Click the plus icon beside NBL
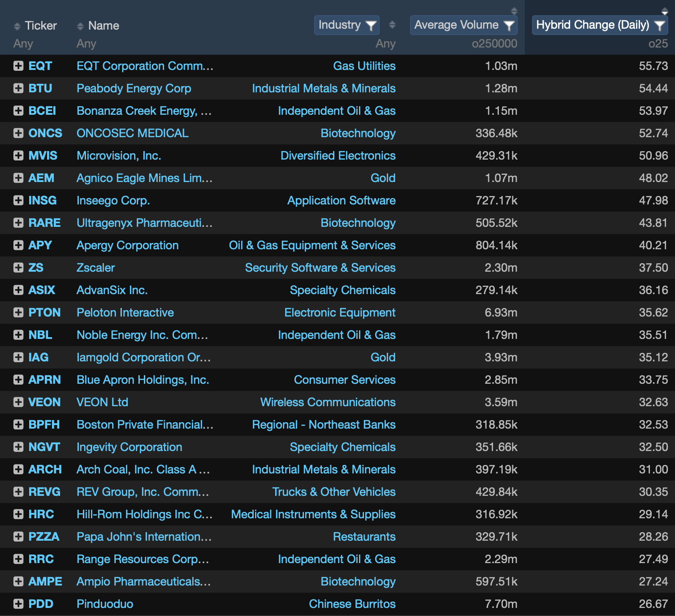This screenshot has width=675, height=616. (18, 335)
